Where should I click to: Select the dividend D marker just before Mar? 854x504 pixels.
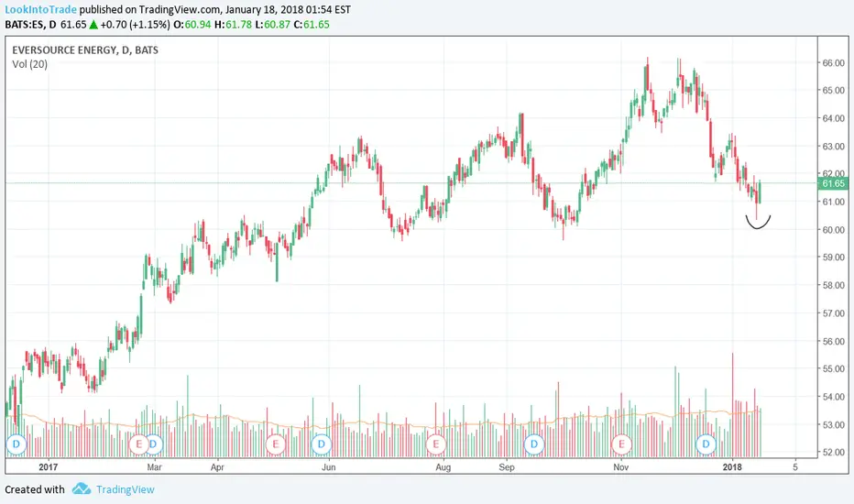pyautogui.click(x=154, y=444)
